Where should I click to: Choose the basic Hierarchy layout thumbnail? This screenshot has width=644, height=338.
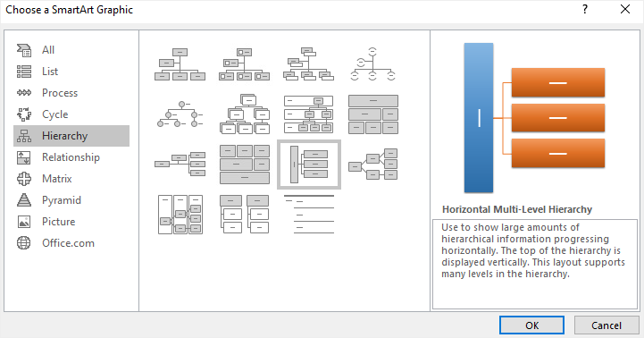(245, 114)
